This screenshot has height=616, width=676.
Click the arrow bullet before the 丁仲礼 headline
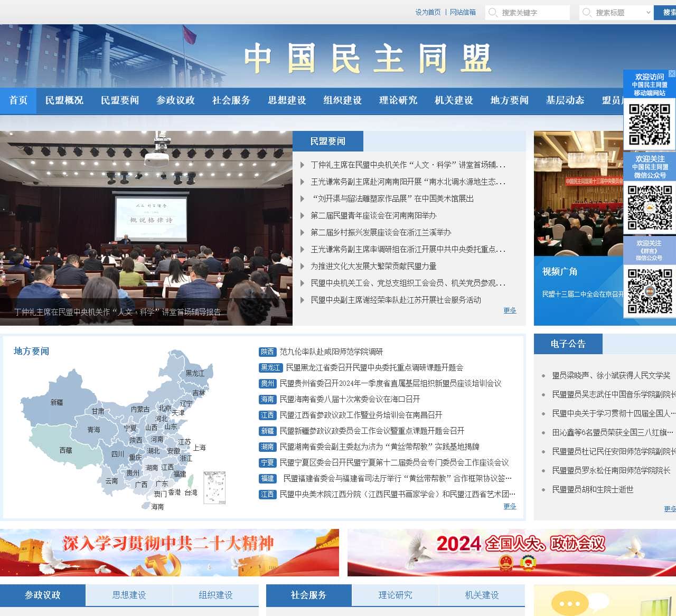coord(303,165)
